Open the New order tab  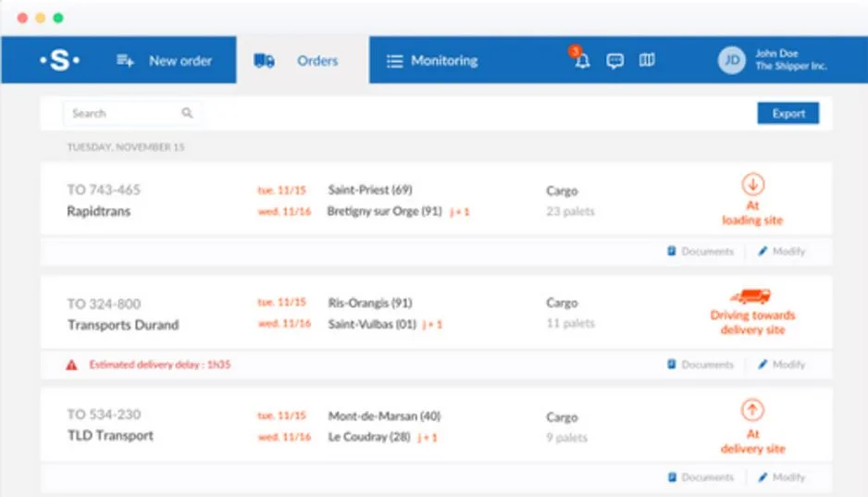click(x=164, y=60)
